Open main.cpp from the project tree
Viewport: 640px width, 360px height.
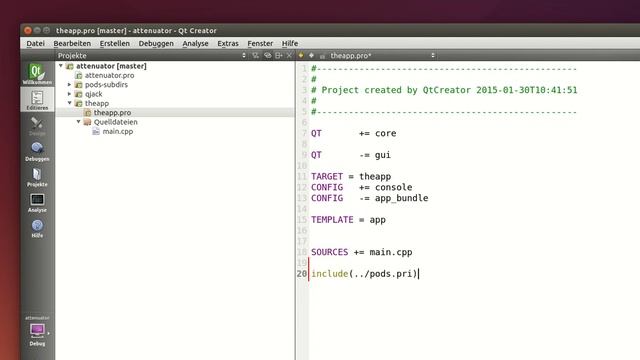[118, 131]
